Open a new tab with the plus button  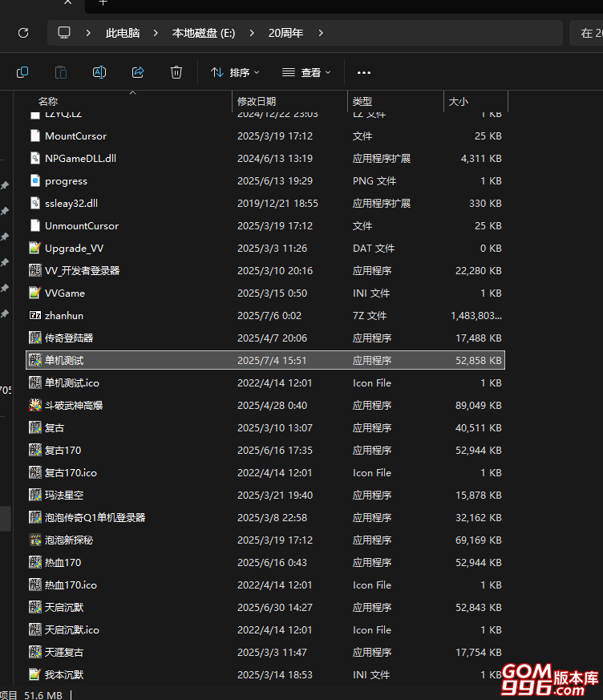coord(103,3)
